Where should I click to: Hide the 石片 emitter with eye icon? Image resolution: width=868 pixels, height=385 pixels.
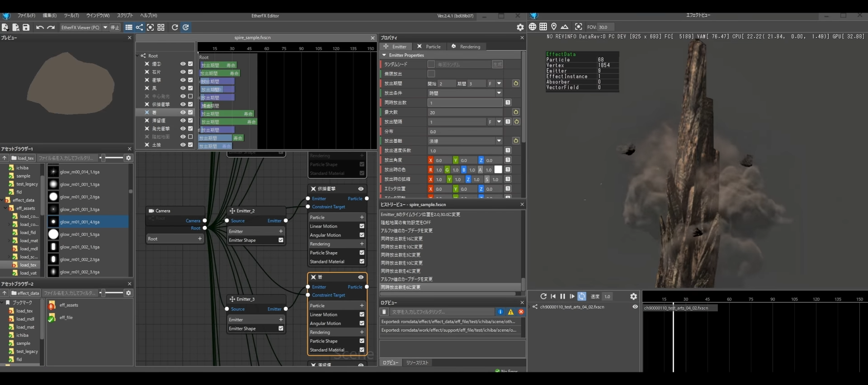pyautogui.click(x=183, y=72)
